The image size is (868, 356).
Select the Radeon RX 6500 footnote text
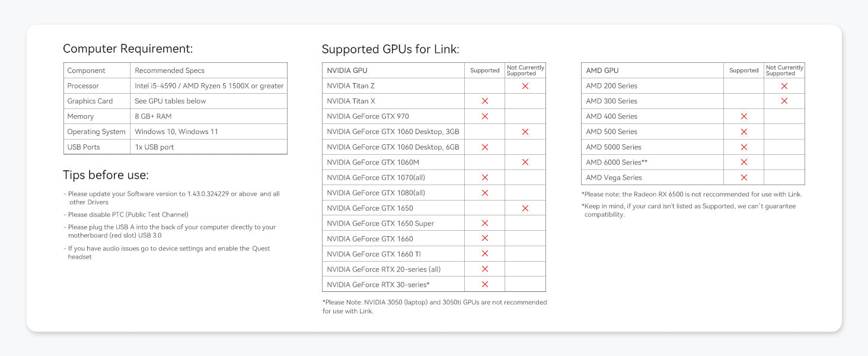tap(691, 194)
